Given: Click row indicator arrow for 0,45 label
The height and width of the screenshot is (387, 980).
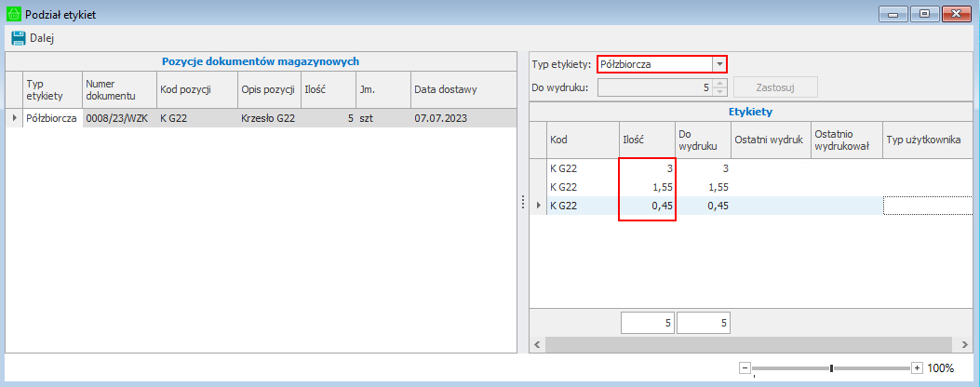Looking at the screenshot, I should tap(539, 206).
